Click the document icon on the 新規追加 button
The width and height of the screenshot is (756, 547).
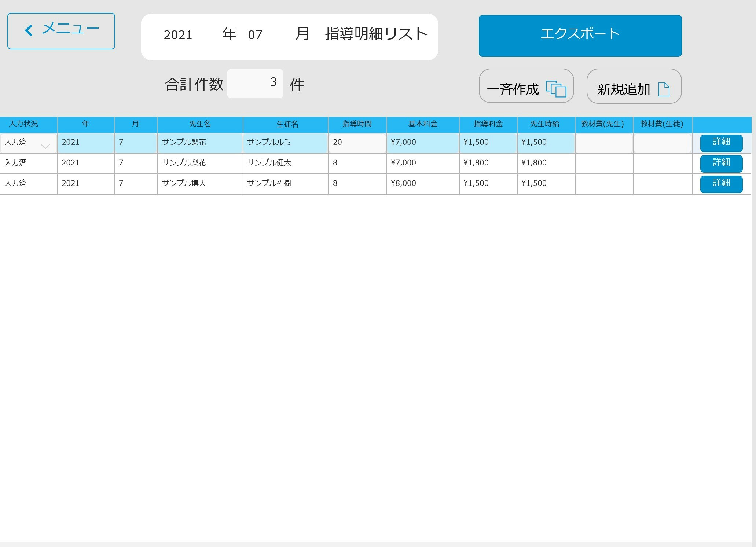[664, 89]
